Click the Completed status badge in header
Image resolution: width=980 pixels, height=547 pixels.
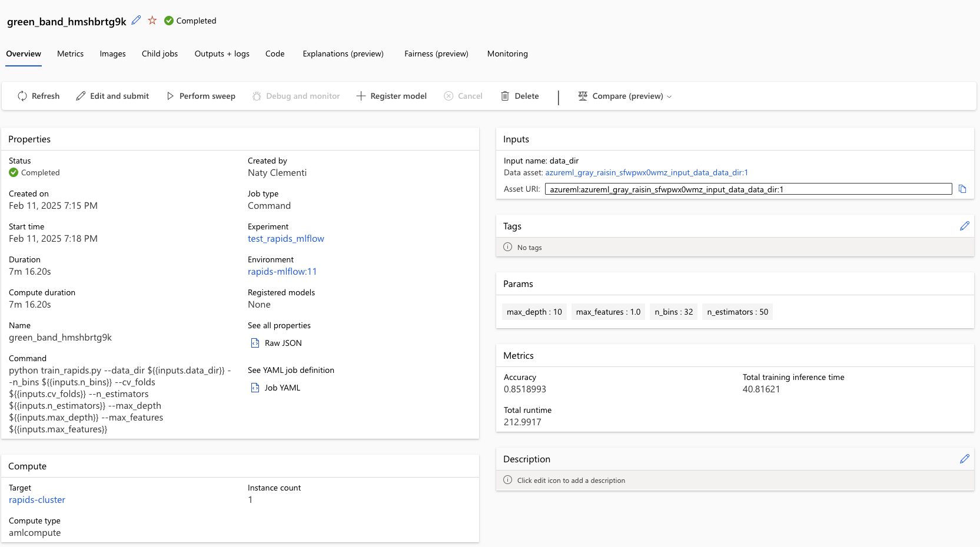(x=190, y=21)
